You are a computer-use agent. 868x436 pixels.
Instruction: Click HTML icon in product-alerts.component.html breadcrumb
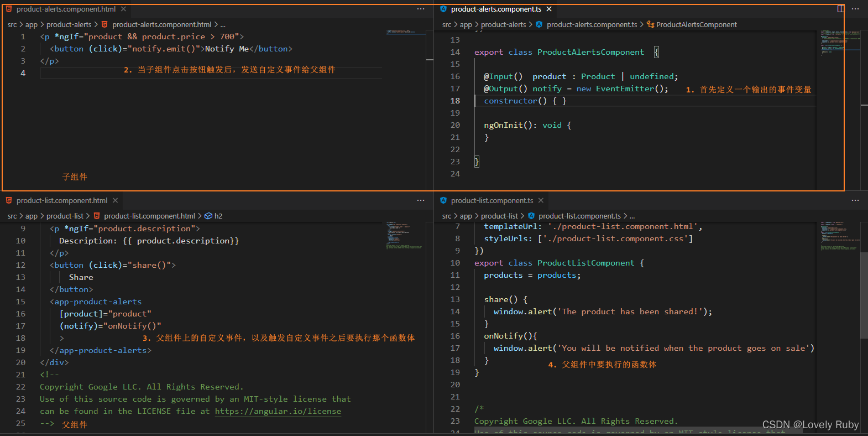tap(104, 24)
